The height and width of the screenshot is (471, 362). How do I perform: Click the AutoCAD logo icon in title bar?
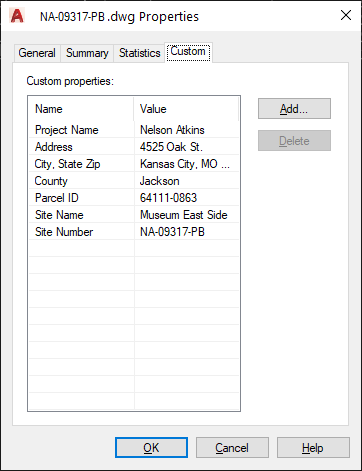17,16
